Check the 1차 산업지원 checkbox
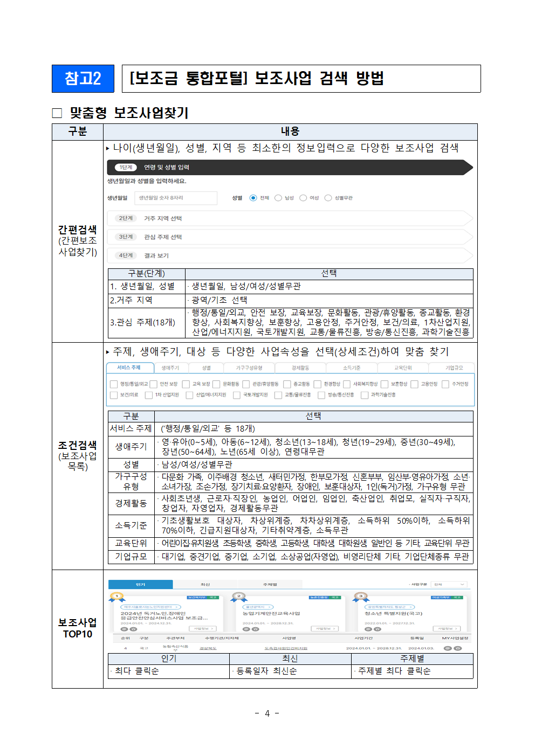 [149, 395]
